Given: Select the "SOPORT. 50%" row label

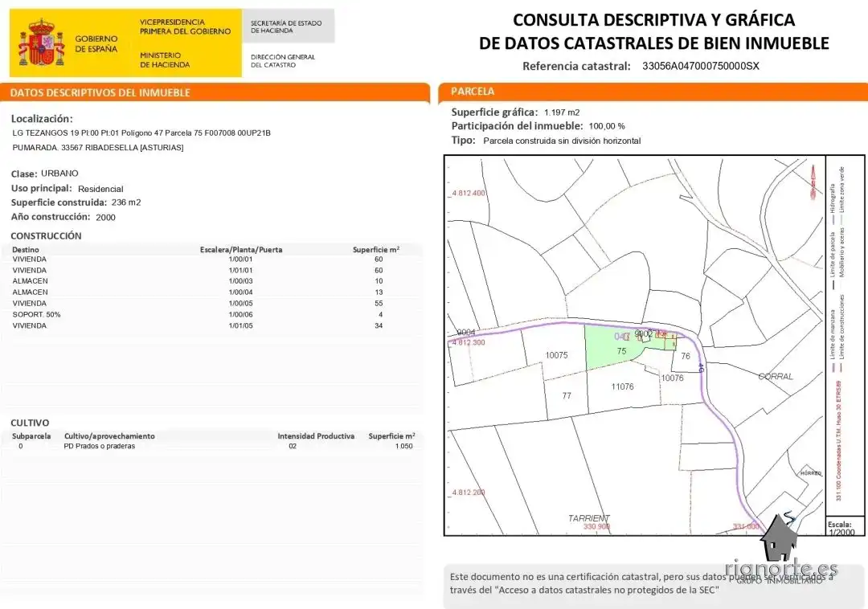Looking at the screenshot, I should (x=36, y=314).
